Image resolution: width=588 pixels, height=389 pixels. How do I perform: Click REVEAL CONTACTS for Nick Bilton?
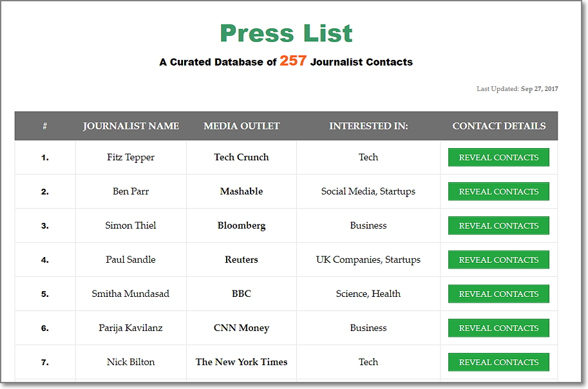(498, 362)
